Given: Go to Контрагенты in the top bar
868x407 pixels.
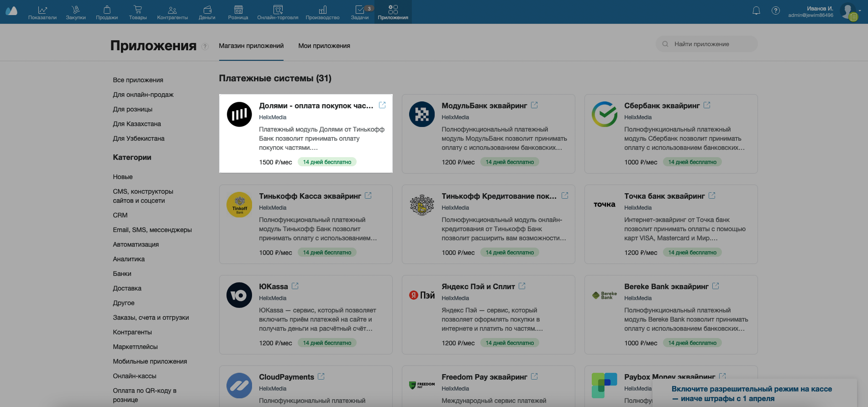Looking at the screenshot, I should [x=173, y=12].
